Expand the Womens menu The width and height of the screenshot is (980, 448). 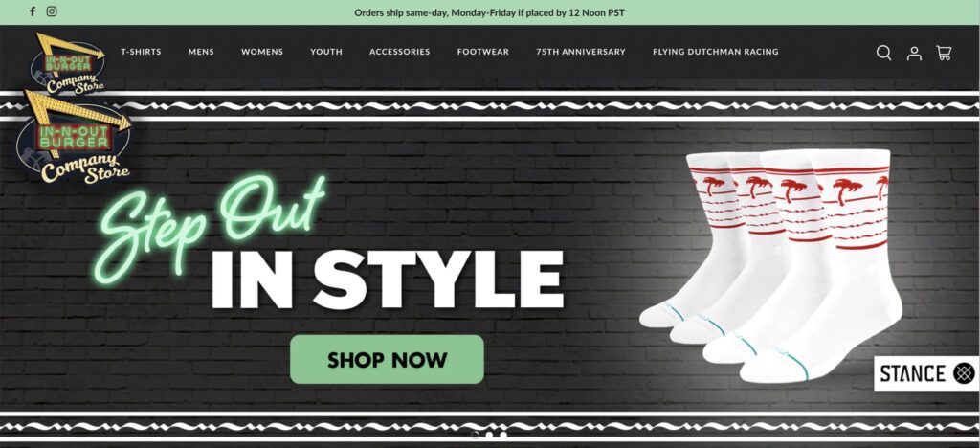click(262, 52)
